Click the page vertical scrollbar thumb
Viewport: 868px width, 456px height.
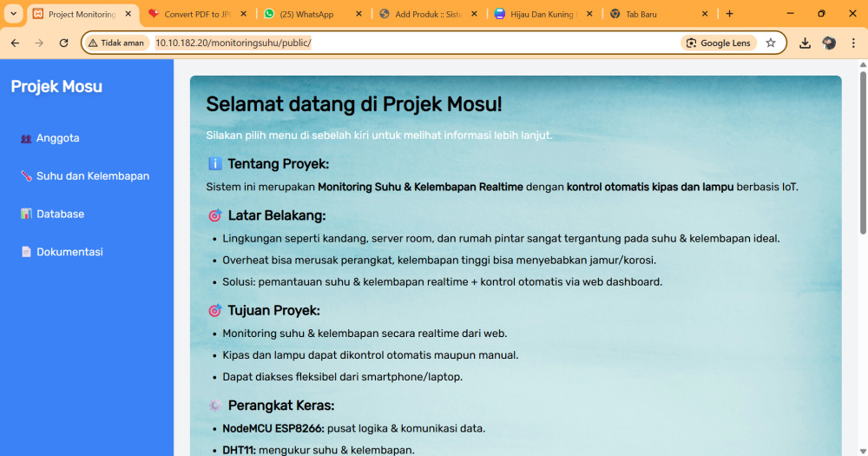coord(863,148)
